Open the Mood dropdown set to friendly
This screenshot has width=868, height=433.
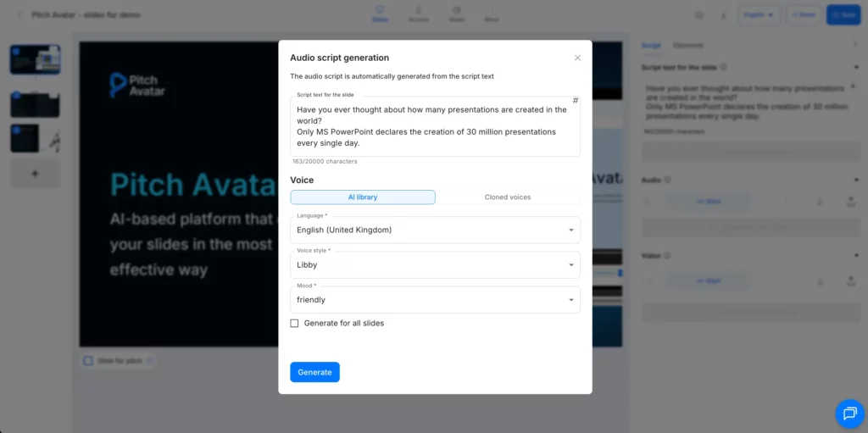435,300
